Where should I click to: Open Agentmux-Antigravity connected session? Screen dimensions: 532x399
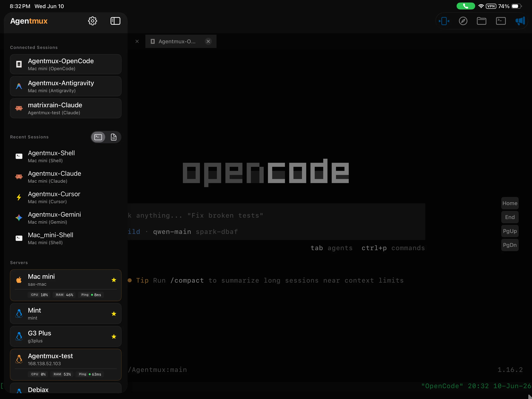pos(66,86)
